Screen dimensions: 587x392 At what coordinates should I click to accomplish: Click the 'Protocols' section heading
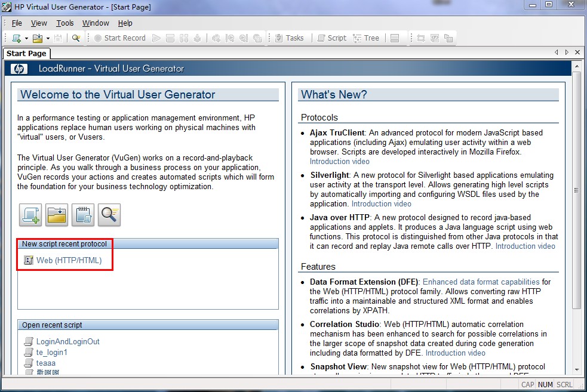(x=319, y=118)
